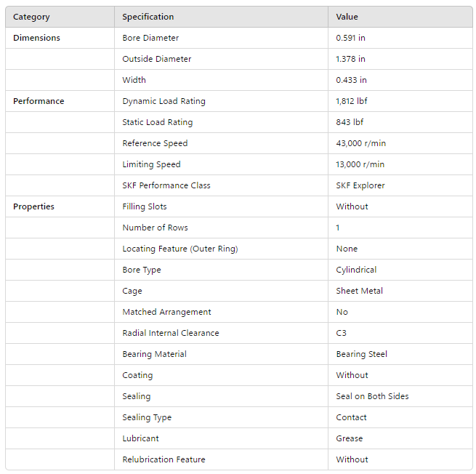This screenshot has width=476, height=474.
Task: Click the Dynamic Load Rating label
Action: point(164,101)
